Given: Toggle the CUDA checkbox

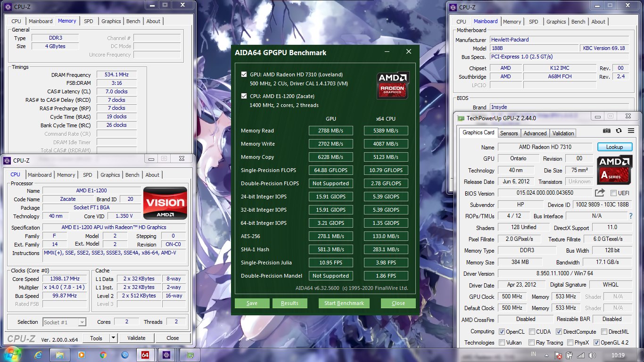Looking at the screenshot, I should (x=532, y=332).
